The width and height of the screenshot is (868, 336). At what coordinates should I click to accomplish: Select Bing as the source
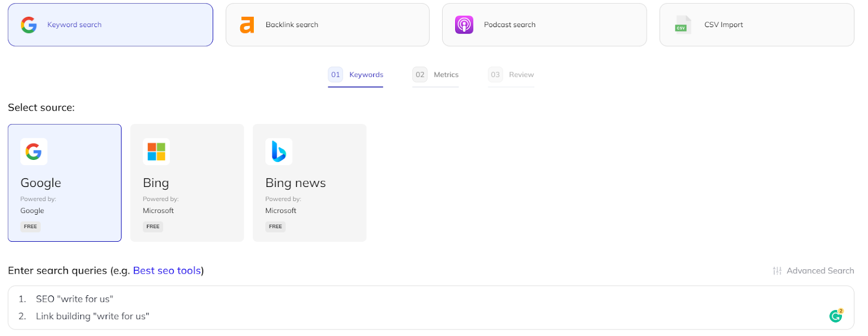click(x=187, y=183)
